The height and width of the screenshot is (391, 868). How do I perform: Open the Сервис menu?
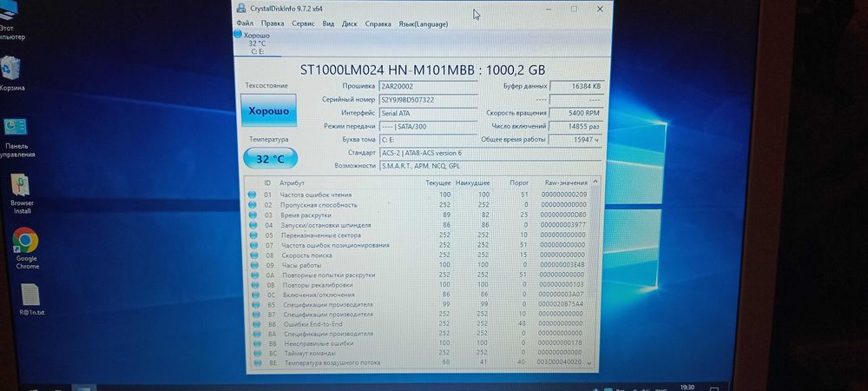pyautogui.click(x=303, y=23)
